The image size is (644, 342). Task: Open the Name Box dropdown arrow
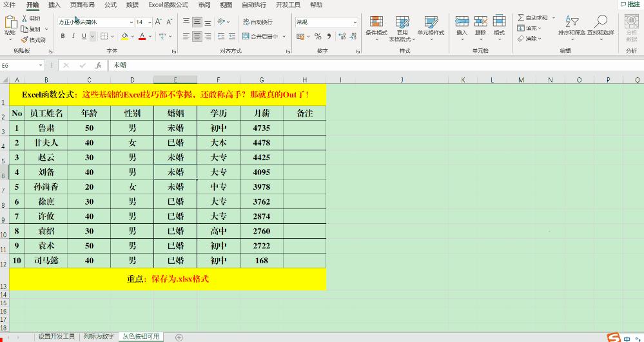pyautogui.click(x=41, y=65)
